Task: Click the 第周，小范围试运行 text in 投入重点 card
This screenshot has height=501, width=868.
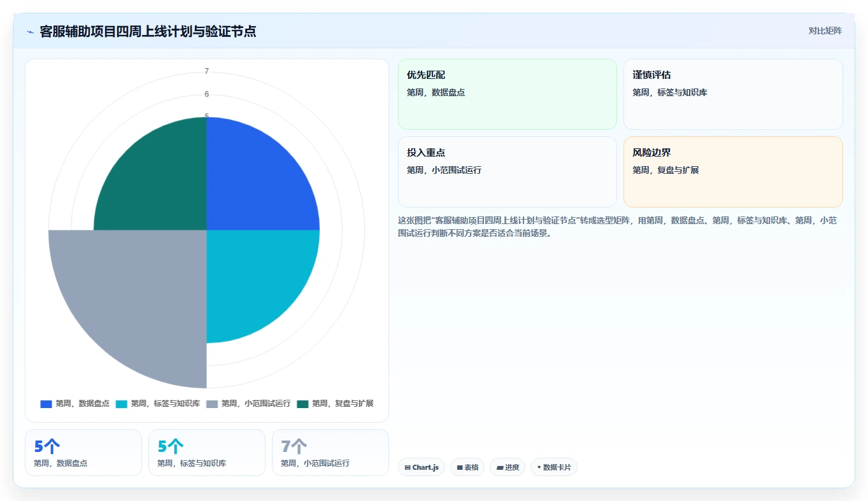Action: [444, 170]
